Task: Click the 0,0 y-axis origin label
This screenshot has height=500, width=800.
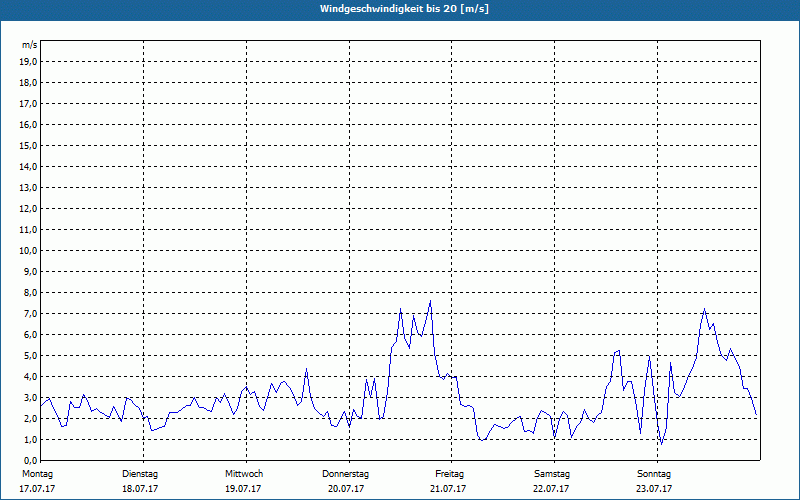Action: [x=29, y=460]
